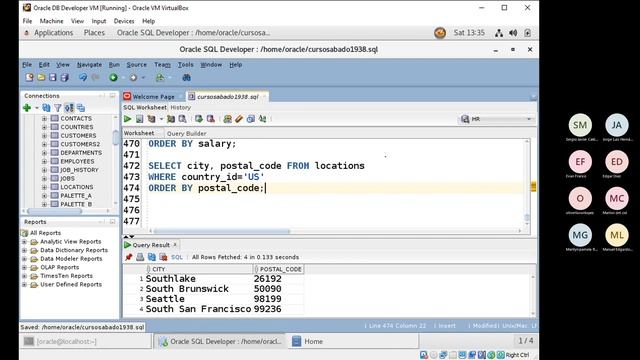
Task: Click the Refresh icon in Query Result toolbar
Action: point(151,257)
